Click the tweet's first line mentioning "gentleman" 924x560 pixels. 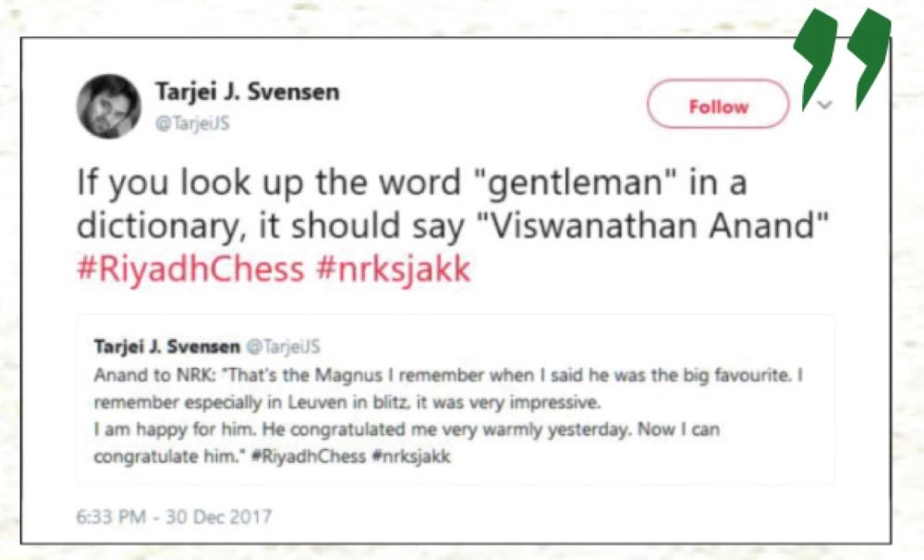pos(410,184)
